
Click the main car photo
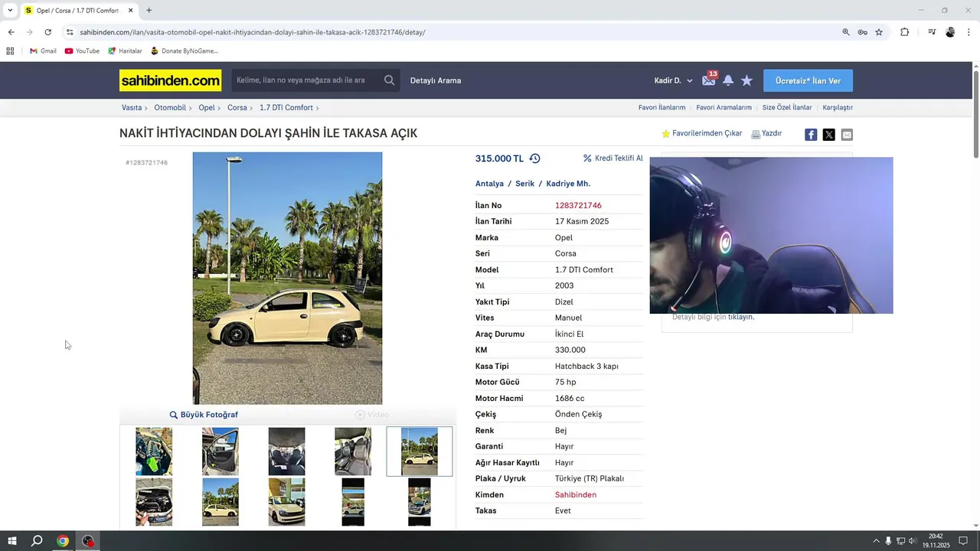click(287, 278)
